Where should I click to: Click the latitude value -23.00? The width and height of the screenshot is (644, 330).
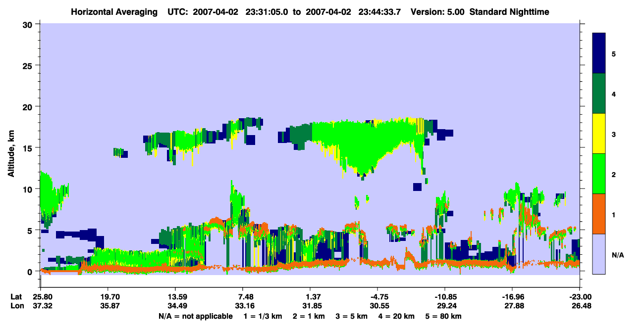click(580, 297)
